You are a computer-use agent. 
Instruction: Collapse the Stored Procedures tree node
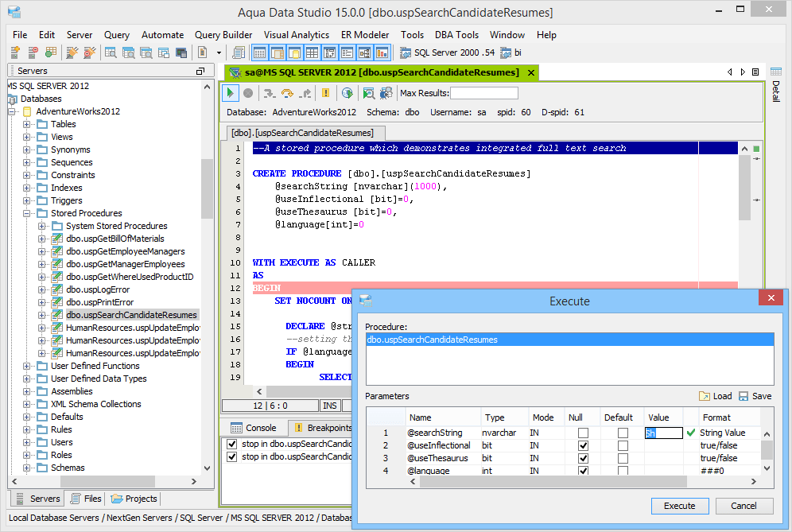pyautogui.click(x=27, y=213)
